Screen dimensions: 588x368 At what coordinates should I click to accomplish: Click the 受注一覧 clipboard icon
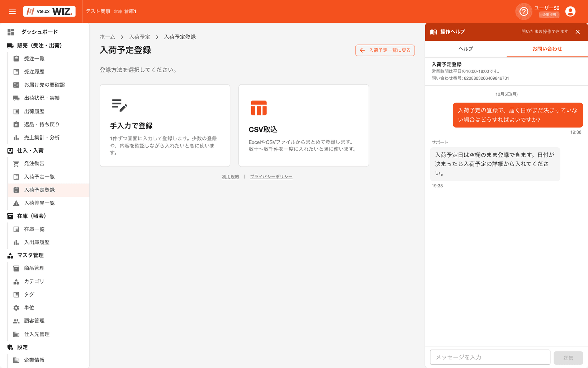pyautogui.click(x=16, y=59)
